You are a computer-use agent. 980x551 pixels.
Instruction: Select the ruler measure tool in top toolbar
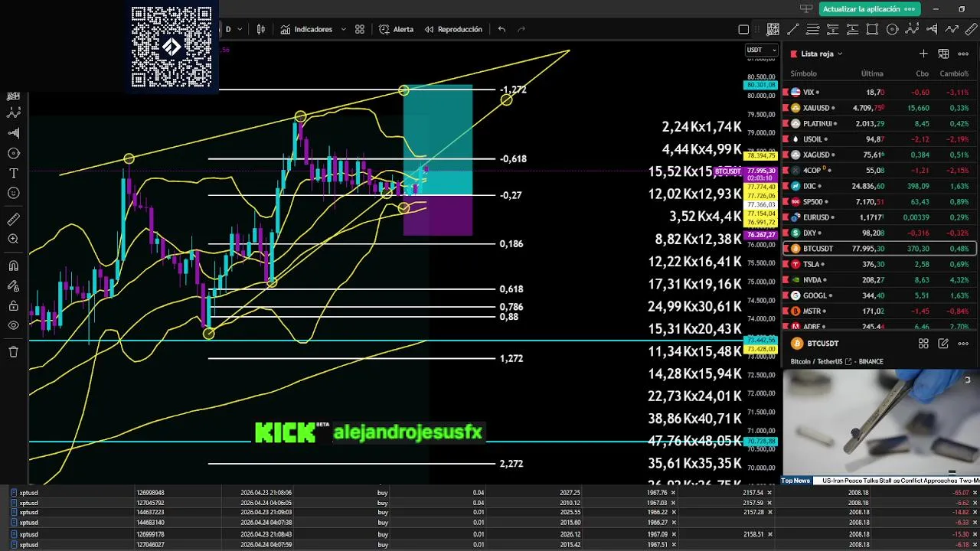972,29
